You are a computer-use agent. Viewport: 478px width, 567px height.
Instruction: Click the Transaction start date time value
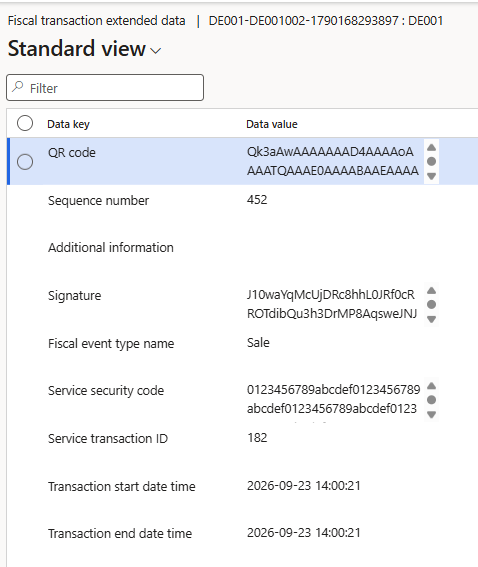point(304,486)
